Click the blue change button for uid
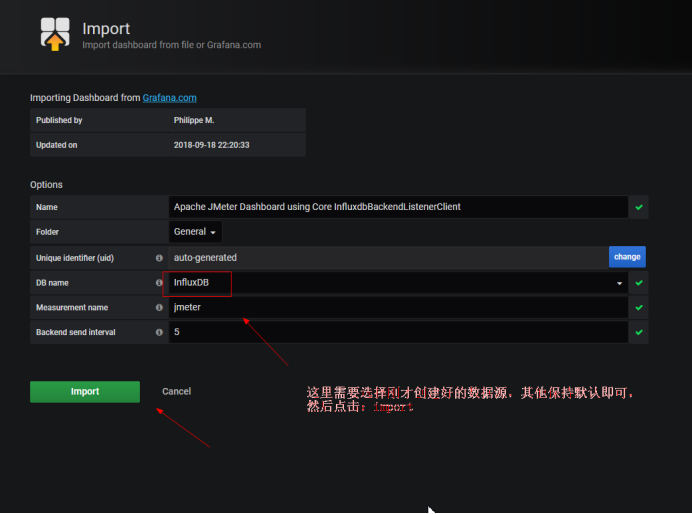The width and height of the screenshot is (692, 514). [627, 257]
